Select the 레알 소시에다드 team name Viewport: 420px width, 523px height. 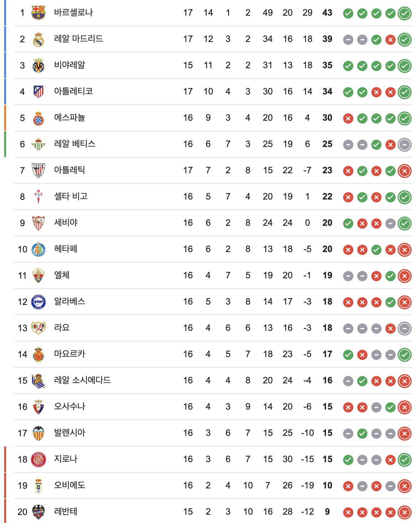[x=82, y=380]
